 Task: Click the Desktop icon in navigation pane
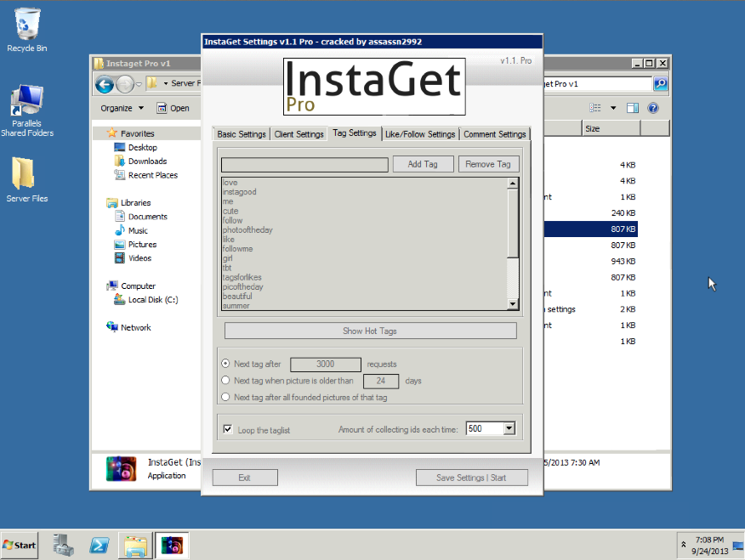(120, 147)
